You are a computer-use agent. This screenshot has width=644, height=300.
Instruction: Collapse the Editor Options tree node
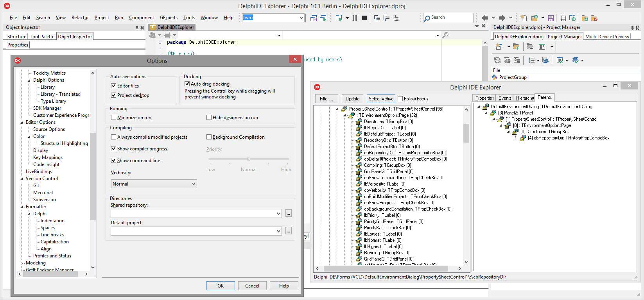[x=22, y=123]
